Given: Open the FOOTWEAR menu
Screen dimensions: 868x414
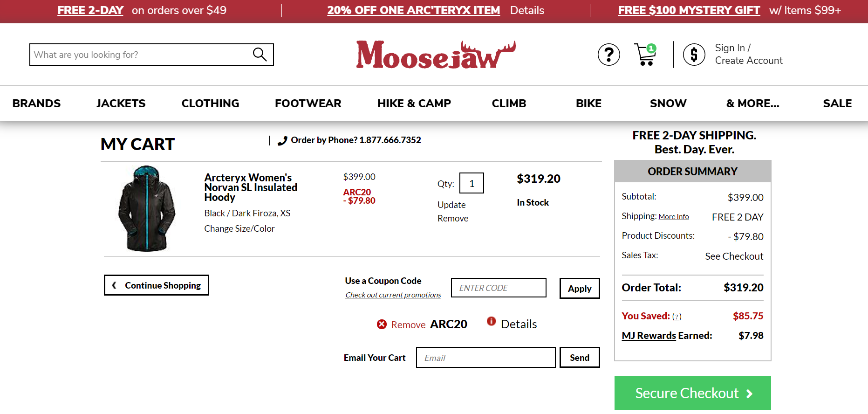Looking at the screenshot, I should pos(308,103).
